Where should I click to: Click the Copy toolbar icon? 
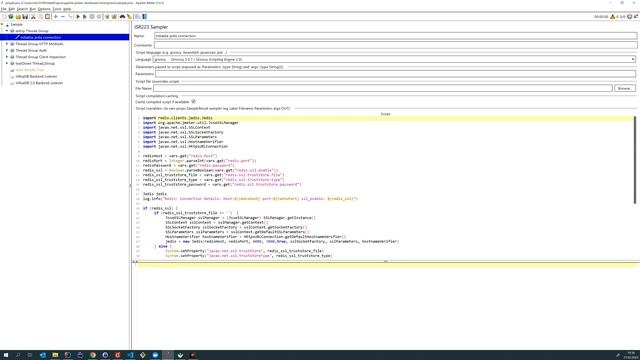pyautogui.click(x=40, y=17)
